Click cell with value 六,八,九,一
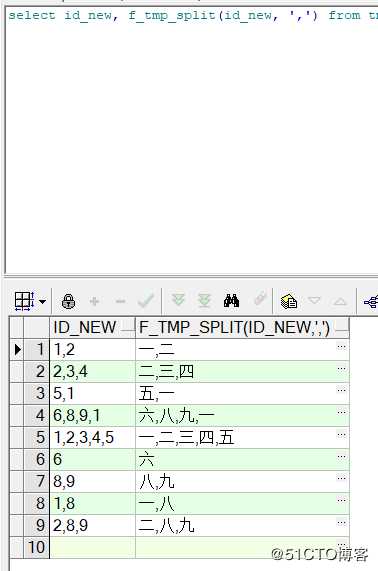The height and width of the screenshot is (571, 378). pyautogui.click(x=242, y=416)
